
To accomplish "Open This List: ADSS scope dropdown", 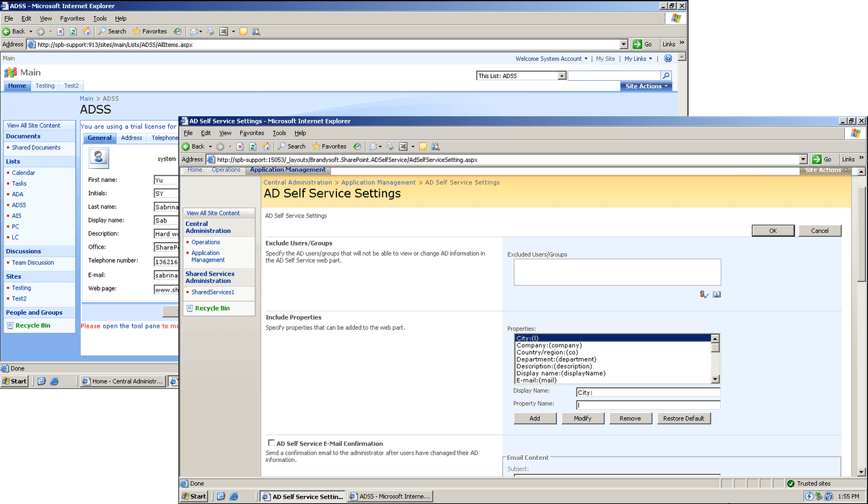I will (561, 76).
